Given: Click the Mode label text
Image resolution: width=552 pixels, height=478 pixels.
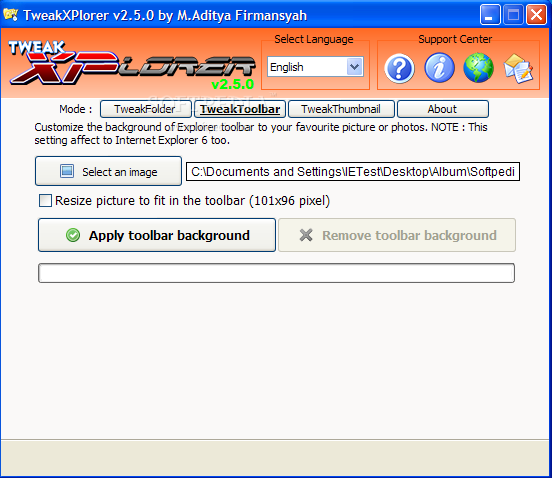Looking at the screenshot, I should (75, 109).
